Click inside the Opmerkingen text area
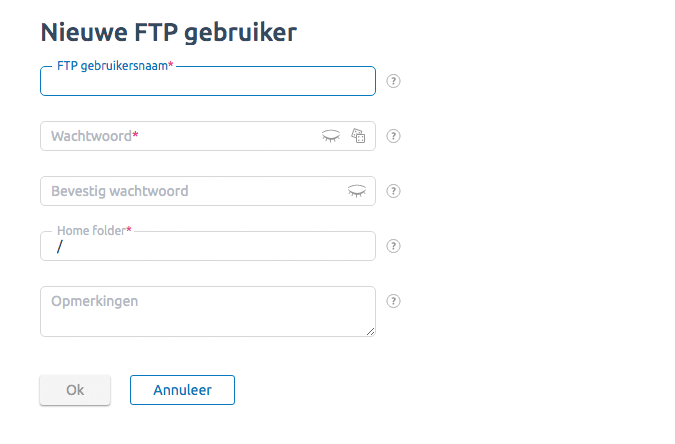The width and height of the screenshot is (675, 444). tap(208, 311)
